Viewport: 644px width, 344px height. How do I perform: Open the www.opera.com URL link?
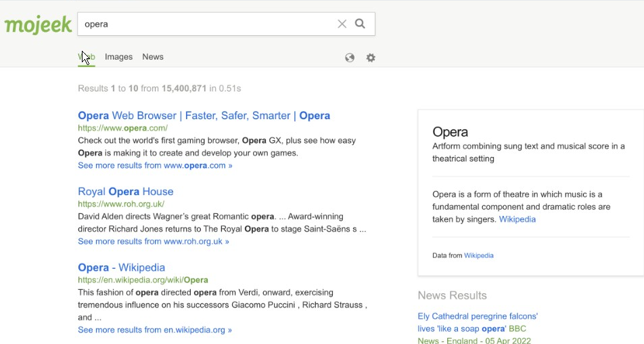(x=123, y=128)
